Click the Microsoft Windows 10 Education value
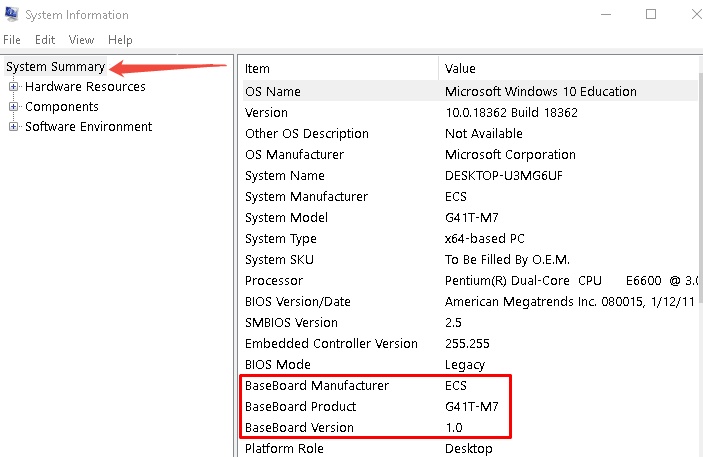The image size is (703, 457). click(541, 91)
